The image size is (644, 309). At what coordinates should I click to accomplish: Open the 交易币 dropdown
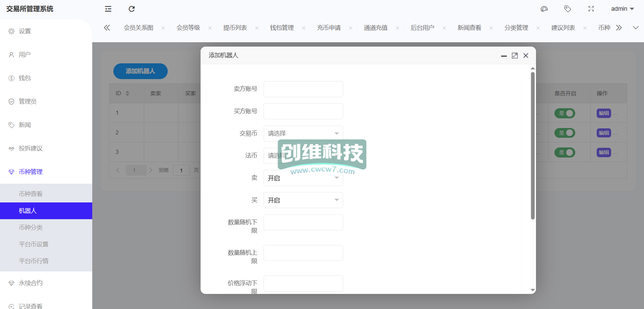pos(303,133)
